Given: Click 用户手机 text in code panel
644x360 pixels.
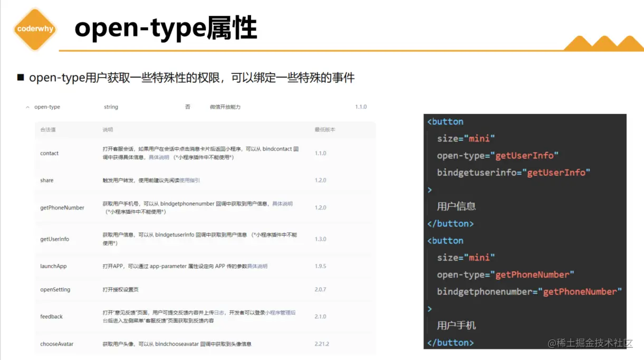Looking at the screenshot, I should pos(456,326).
